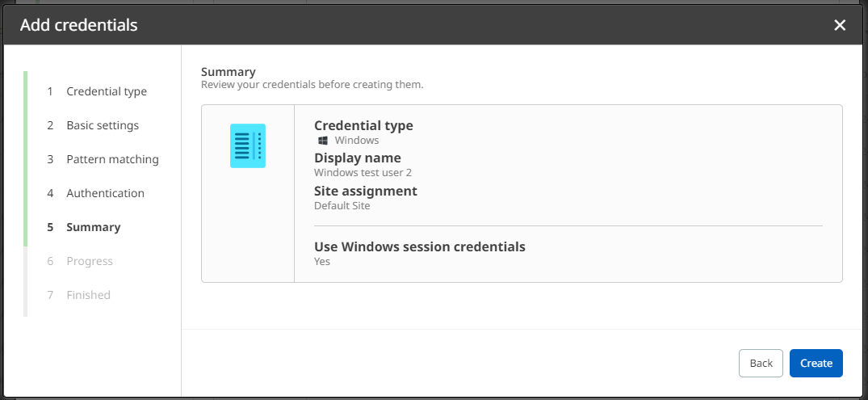Viewport: 868px width, 400px height.
Task: Click the greyed-out Progress step
Action: (x=90, y=261)
